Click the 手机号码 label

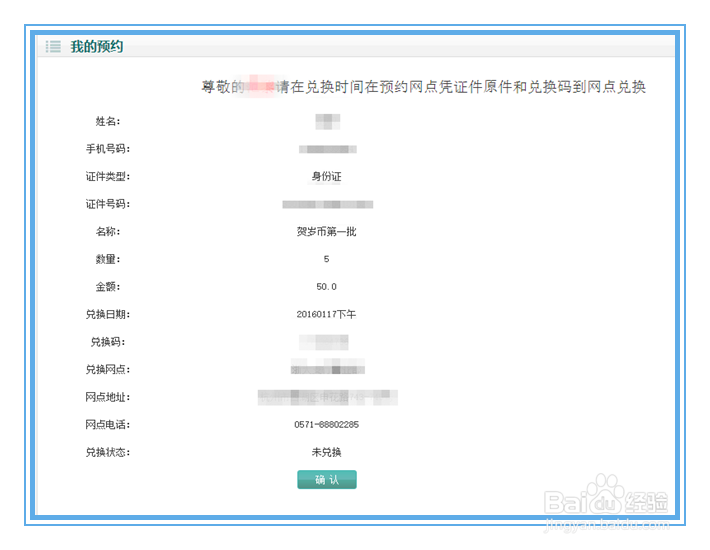pos(108,149)
